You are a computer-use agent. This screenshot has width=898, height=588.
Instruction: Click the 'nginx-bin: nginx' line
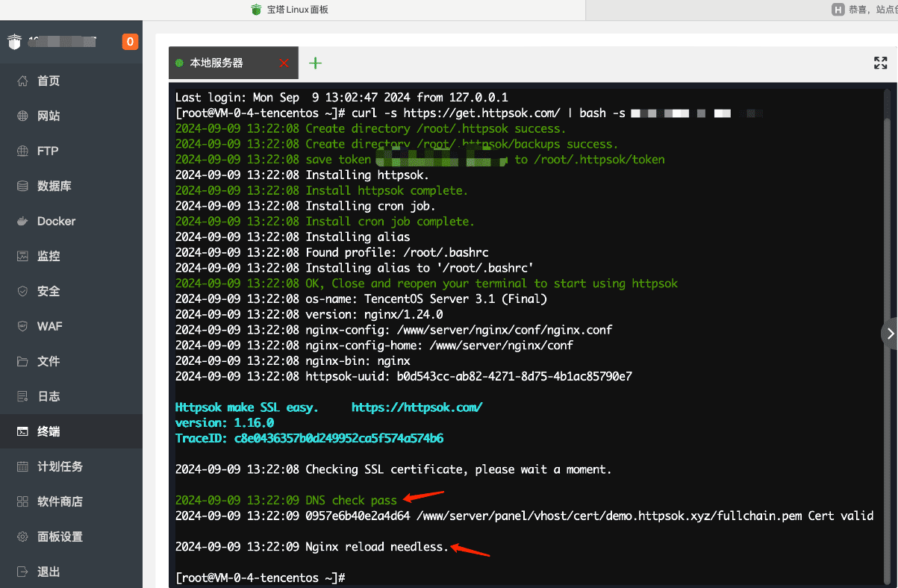293,361
